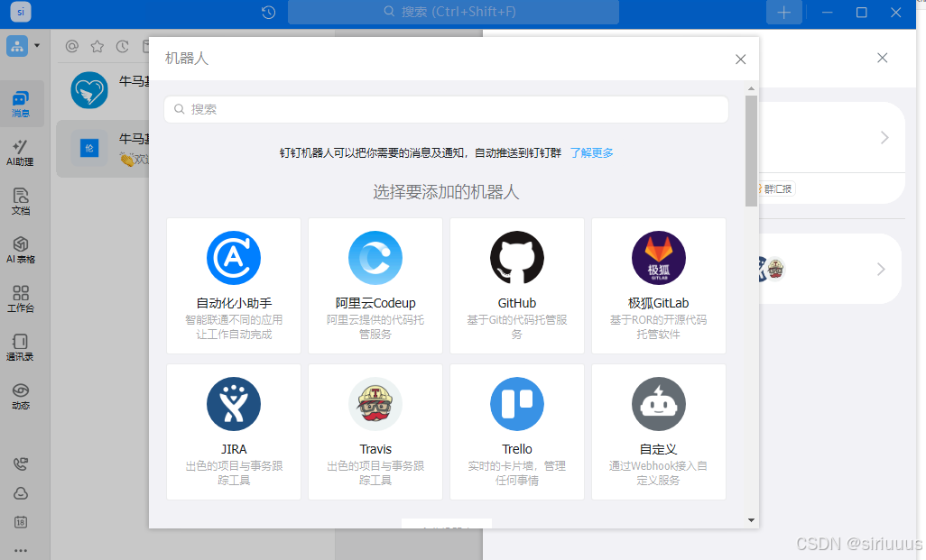Open AI助理 in the sidebar
The height and width of the screenshot is (560, 926).
pyautogui.click(x=21, y=152)
